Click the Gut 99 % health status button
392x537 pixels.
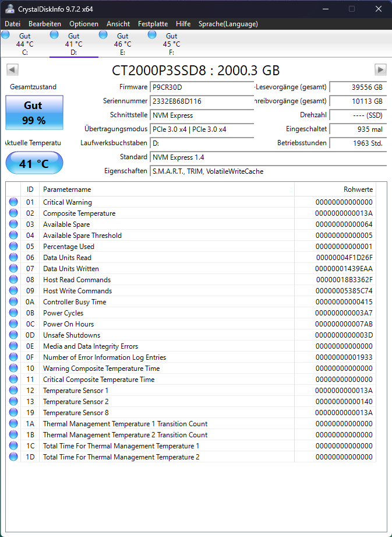click(x=34, y=113)
